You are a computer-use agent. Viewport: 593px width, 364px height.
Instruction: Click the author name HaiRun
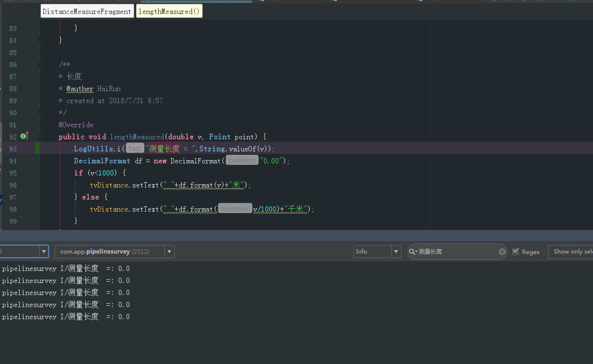109,89
